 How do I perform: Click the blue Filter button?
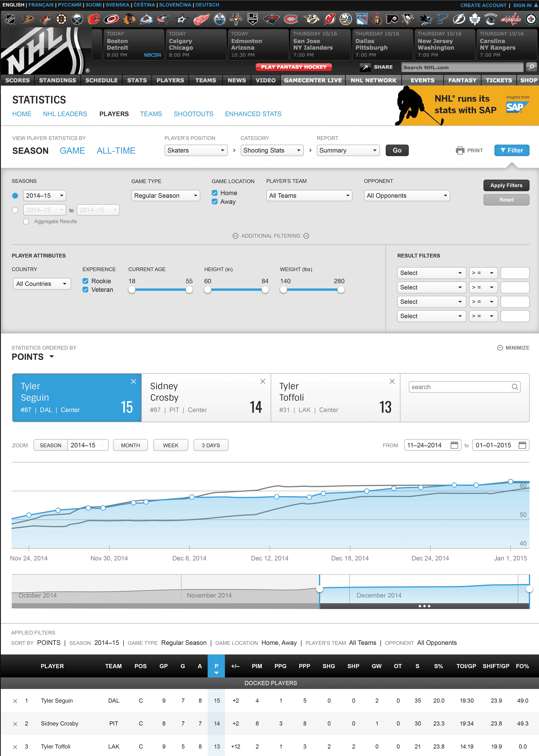pyautogui.click(x=512, y=150)
